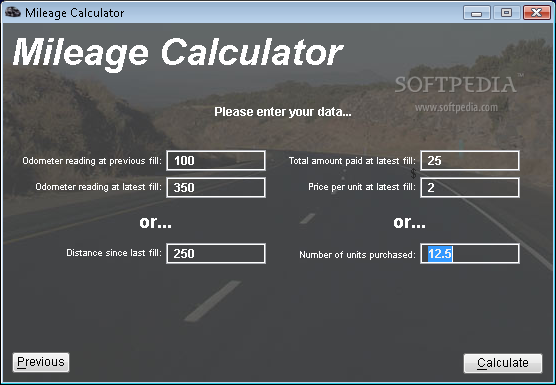Click the price per unit field

click(470, 188)
